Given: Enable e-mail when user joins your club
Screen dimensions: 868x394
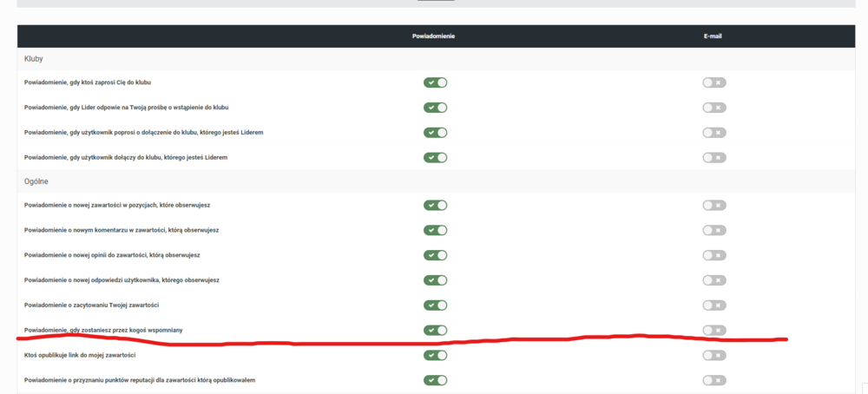Looking at the screenshot, I should pyautogui.click(x=714, y=158).
